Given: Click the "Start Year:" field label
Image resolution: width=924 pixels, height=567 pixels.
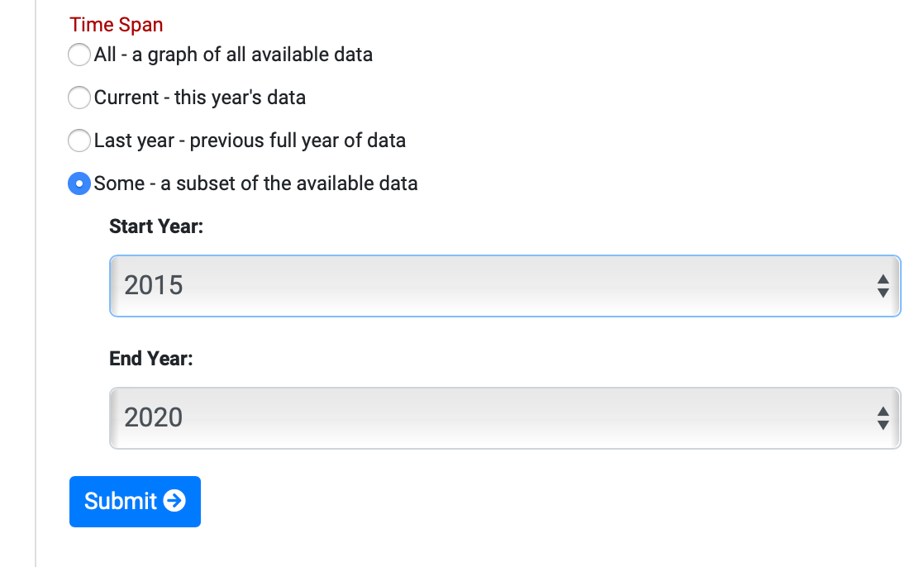Looking at the screenshot, I should (156, 226).
